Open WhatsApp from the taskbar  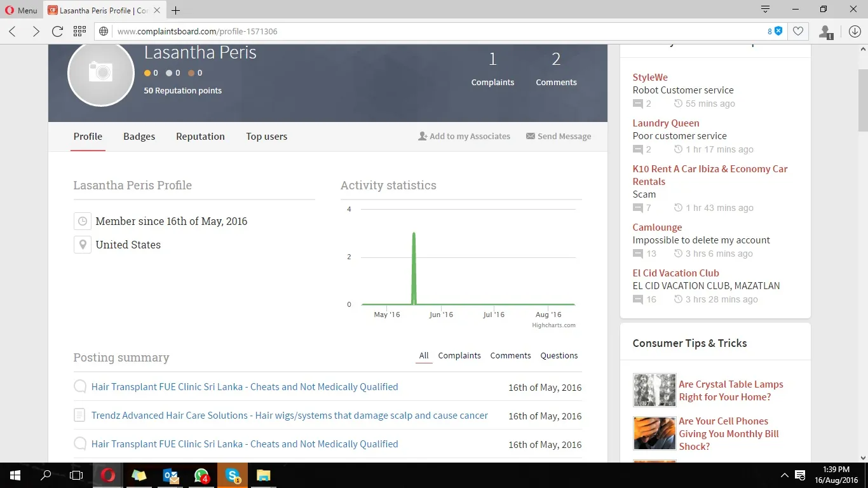(201, 475)
